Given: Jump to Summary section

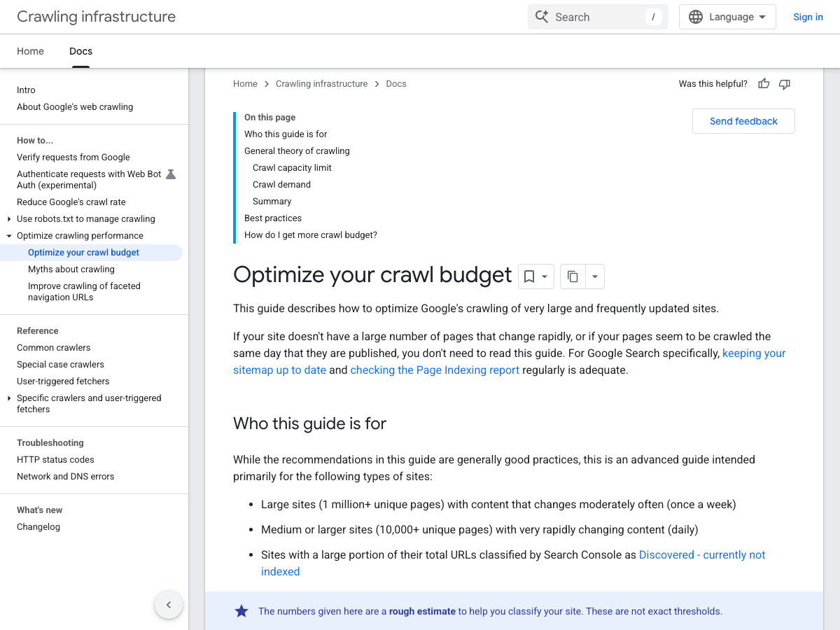Looking at the screenshot, I should [272, 202].
